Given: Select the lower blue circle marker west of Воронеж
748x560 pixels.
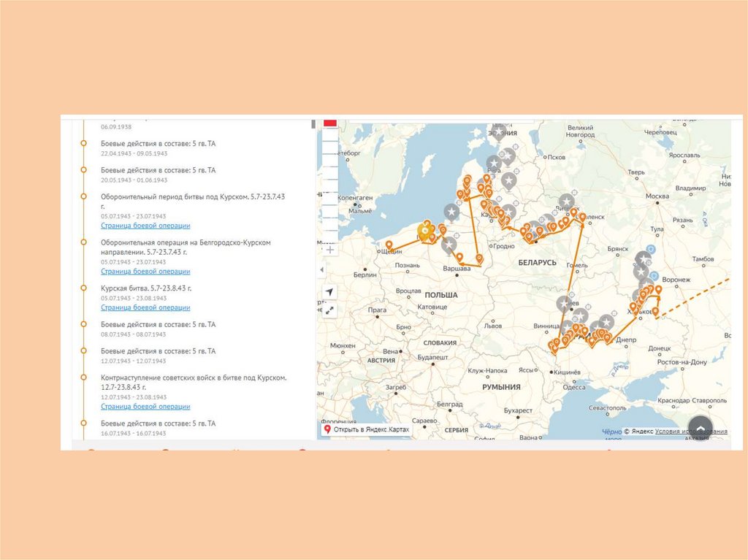Looking at the screenshot, I should (654, 276).
